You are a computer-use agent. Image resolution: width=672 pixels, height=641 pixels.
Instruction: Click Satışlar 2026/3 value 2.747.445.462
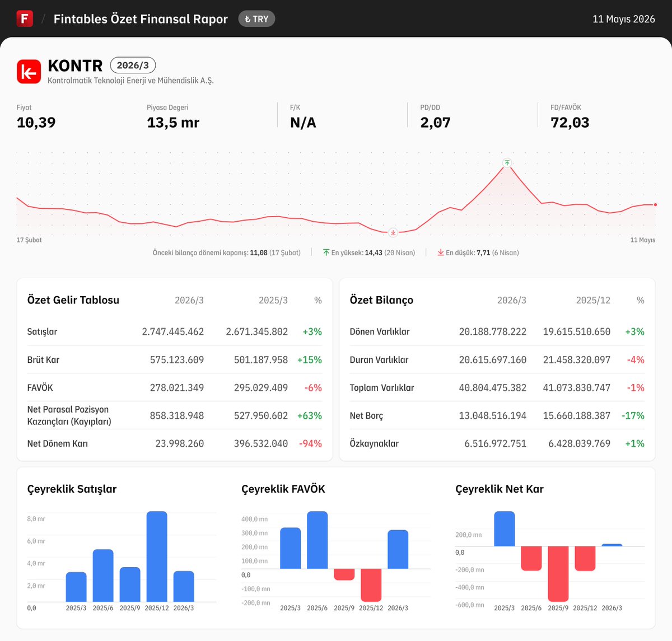click(x=173, y=331)
